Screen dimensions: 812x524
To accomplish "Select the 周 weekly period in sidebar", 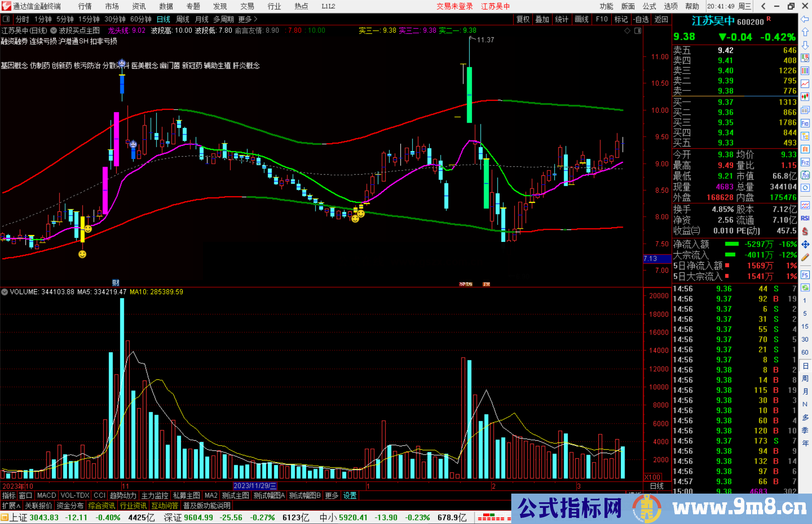I will click(805, 378).
